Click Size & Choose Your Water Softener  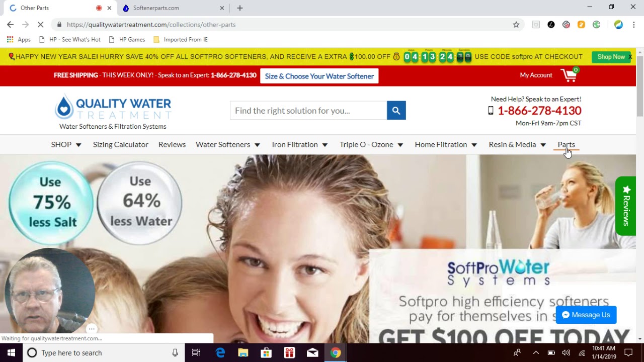click(319, 76)
